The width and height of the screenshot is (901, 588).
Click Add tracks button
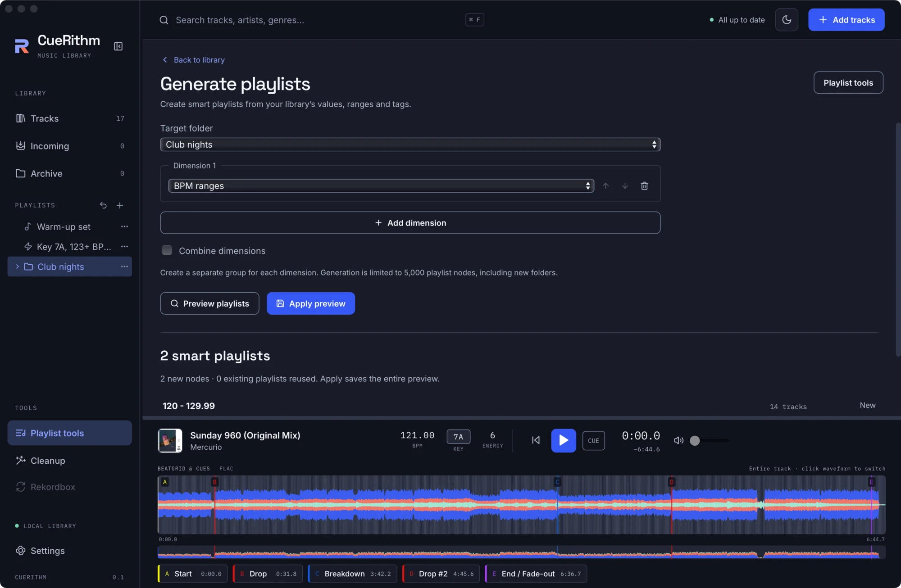[x=846, y=20]
